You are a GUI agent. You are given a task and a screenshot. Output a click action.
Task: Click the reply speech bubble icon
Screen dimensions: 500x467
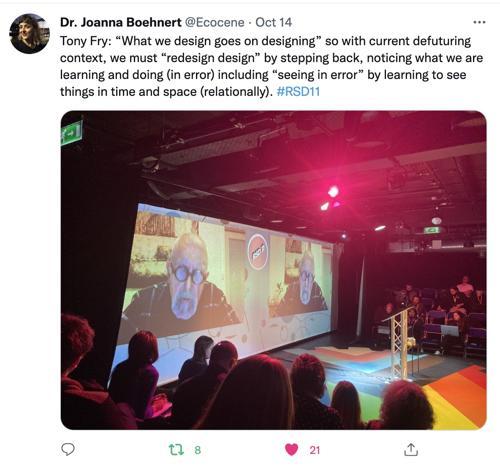(x=68, y=449)
